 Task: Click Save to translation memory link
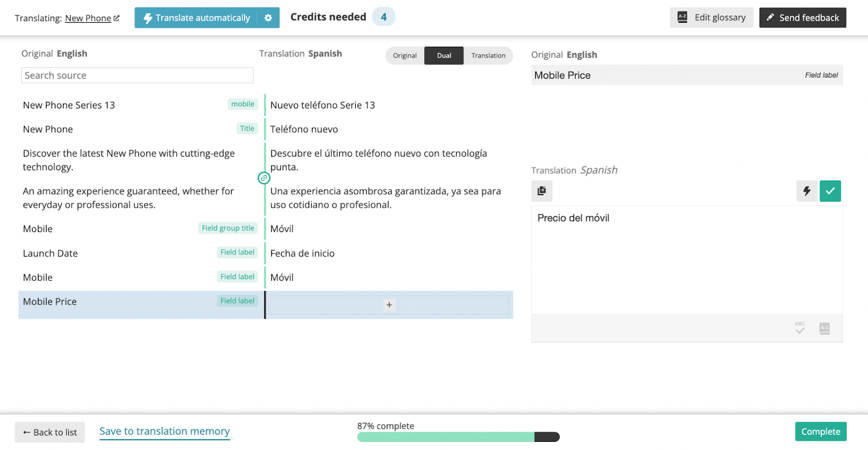tap(165, 432)
